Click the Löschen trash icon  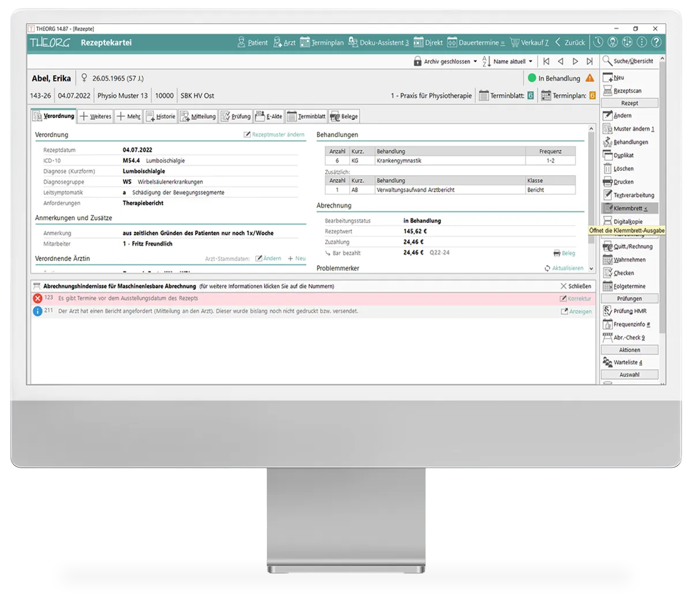click(607, 169)
